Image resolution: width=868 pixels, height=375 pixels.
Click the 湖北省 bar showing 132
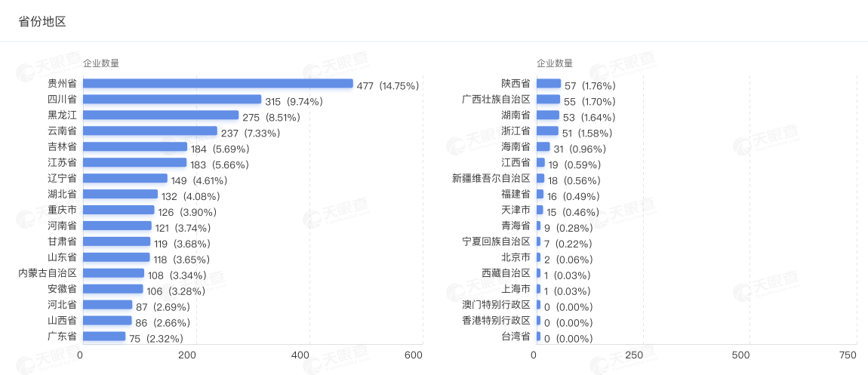(120, 195)
